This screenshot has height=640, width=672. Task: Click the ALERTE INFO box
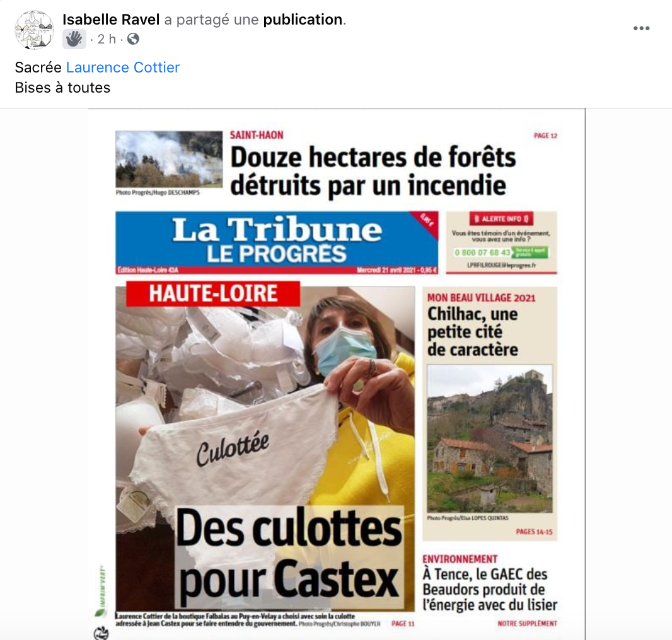click(501, 242)
